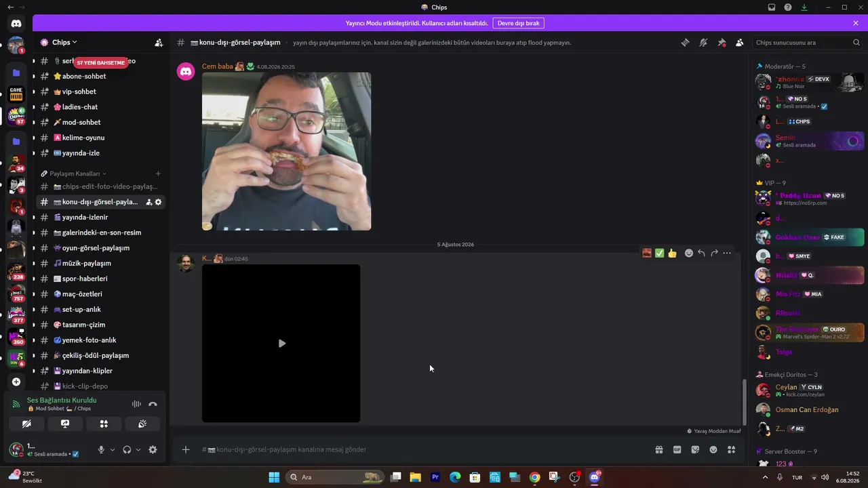Open the sticker picker
This screenshot has height=488, width=868.
tap(695, 449)
